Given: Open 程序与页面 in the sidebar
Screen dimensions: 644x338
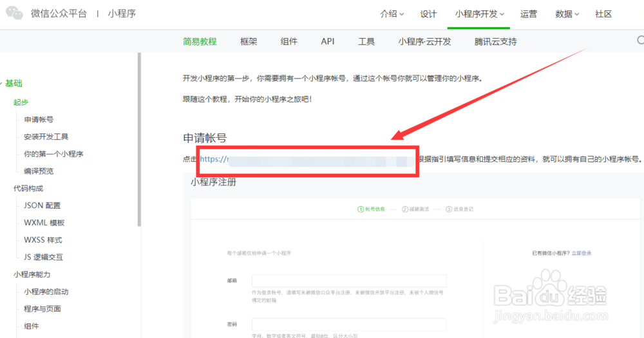Looking at the screenshot, I should click(43, 309).
